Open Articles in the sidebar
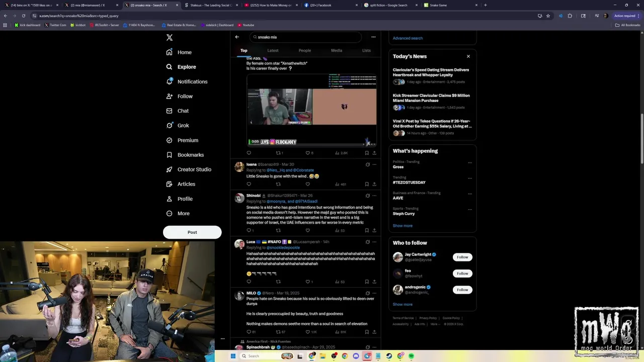Viewport: 644px width, 362px height. pyautogui.click(x=181, y=184)
